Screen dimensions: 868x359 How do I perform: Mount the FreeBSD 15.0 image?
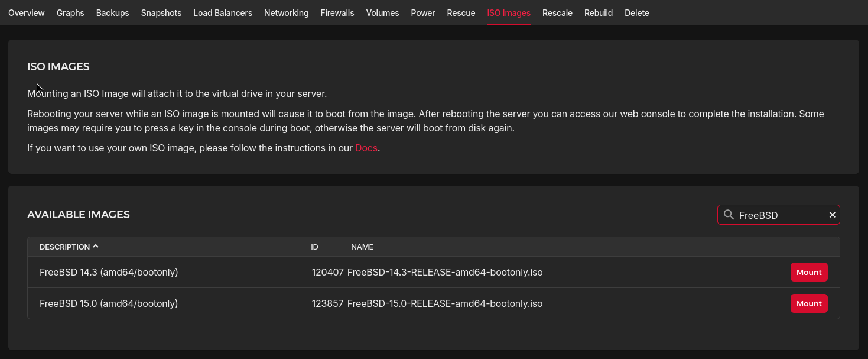coord(809,303)
